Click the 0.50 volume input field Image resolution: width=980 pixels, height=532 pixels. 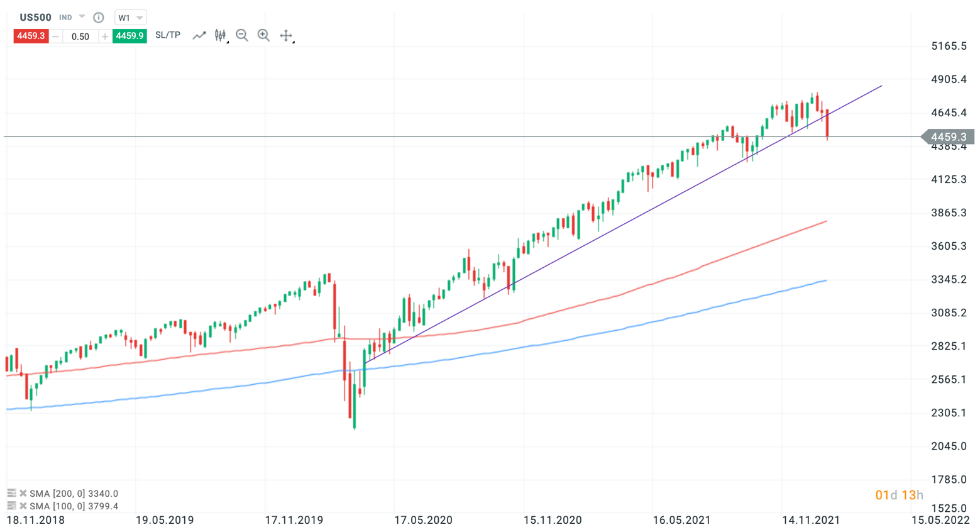(x=80, y=36)
